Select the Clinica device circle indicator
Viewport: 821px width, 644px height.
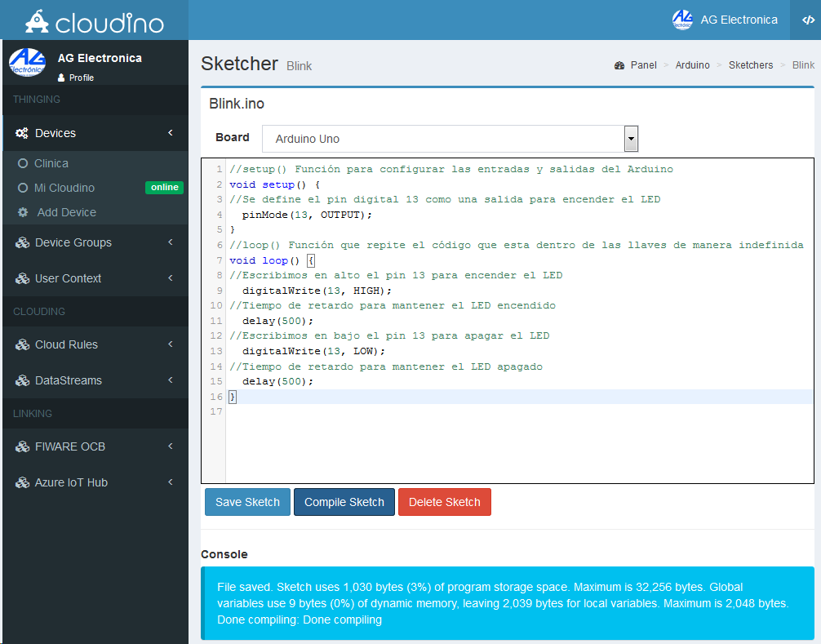click(x=23, y=163)
